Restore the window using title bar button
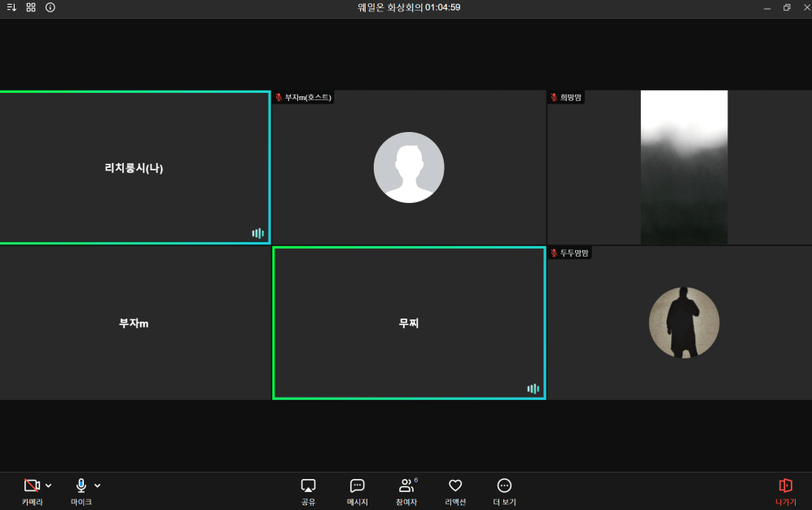812x510 pixels. 787,7
